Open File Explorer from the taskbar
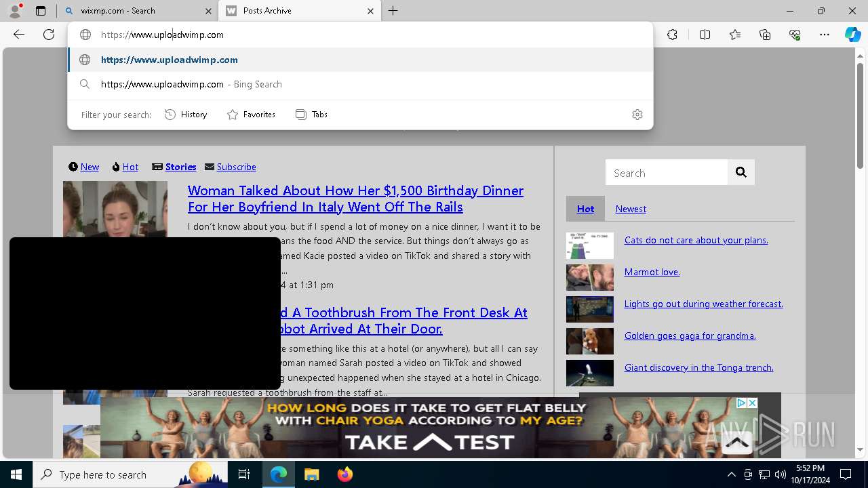The image size is (868, 488). click(x=311, y=474)
